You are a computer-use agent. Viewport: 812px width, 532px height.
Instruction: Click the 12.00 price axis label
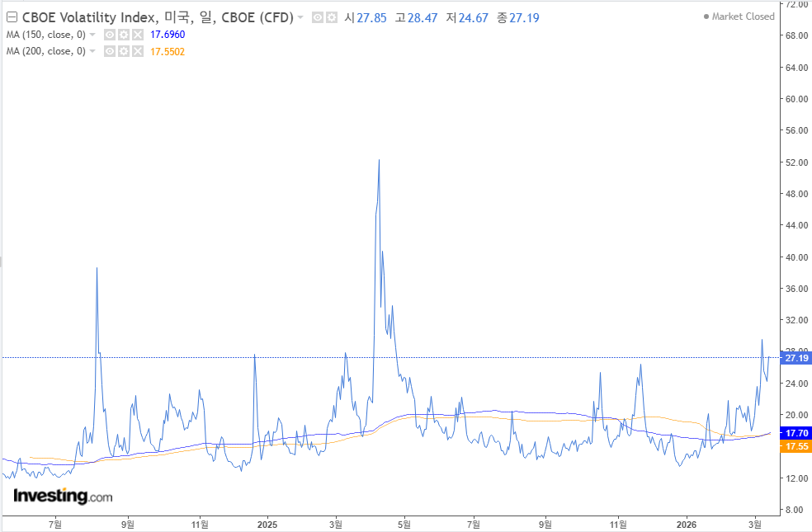click(797, 478)
